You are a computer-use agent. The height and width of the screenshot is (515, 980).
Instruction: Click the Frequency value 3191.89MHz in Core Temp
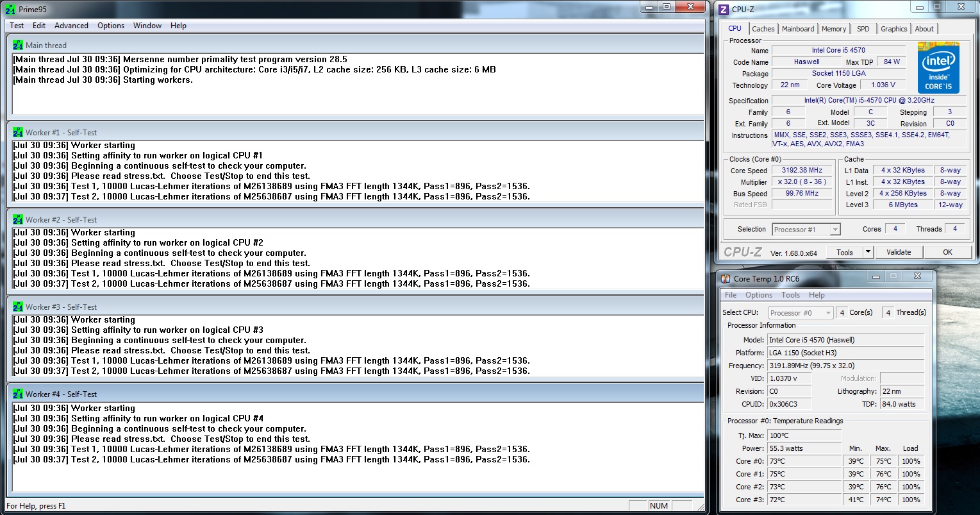pyautogui.click(x=845, y=366)
